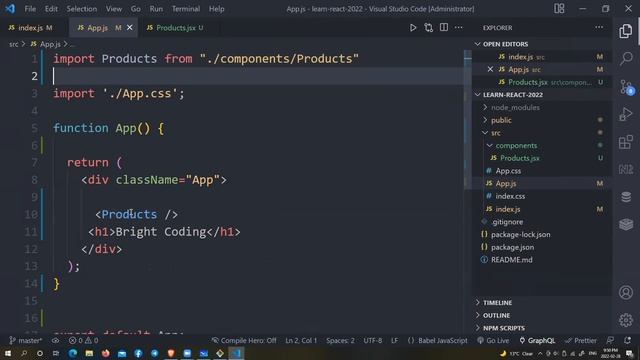Image resolution: width=640 pixels, height=360 pixels.
Task: Change indentation Spaces: 2
Action: [340, 340]
